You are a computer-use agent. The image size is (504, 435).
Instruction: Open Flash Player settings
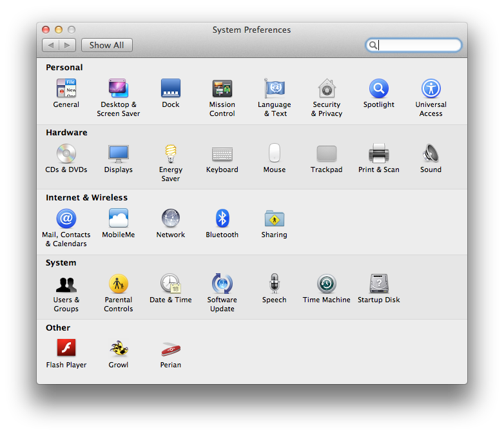(x=66, y=349)
